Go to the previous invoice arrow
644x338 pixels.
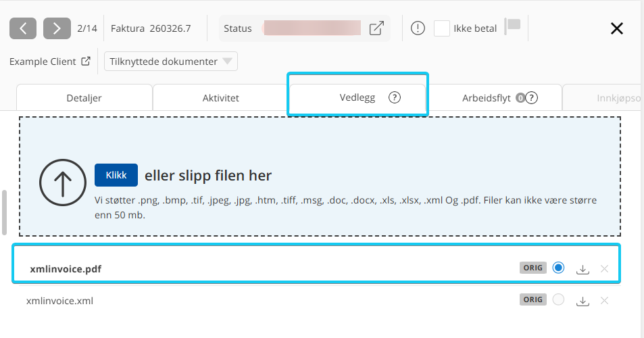(x=23, y=28)
